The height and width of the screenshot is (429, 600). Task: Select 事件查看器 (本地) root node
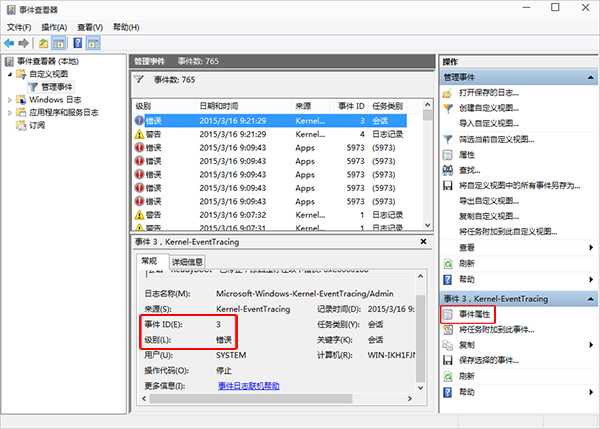point(48,61)
